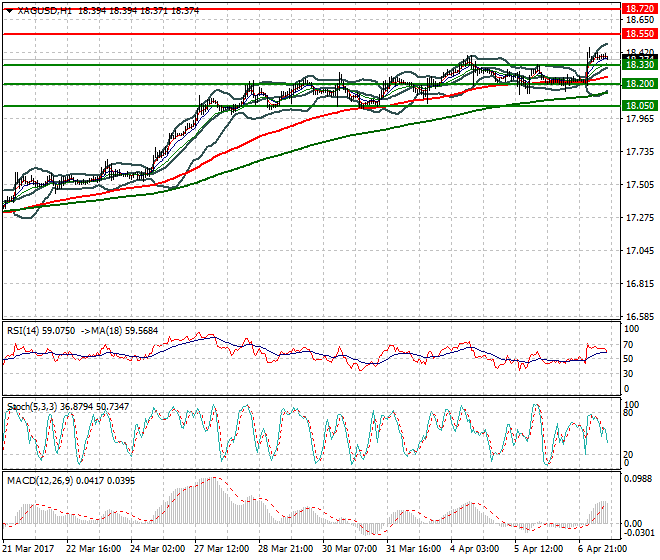This screenshot has width=660, height=560.
Task: Select the Stoch(5,3,3) indicator label
Action: pos(32,407)
